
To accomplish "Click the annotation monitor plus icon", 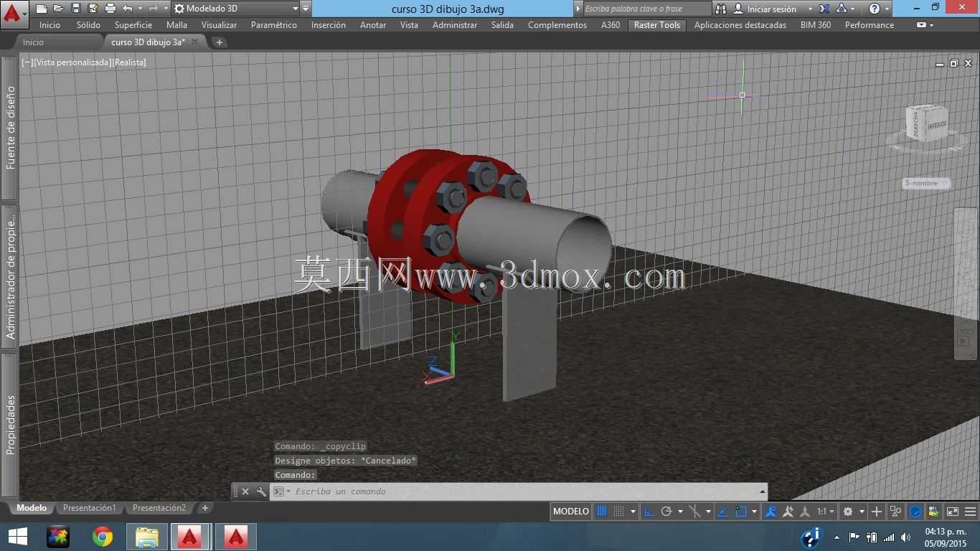I will [x=877, y=512].
